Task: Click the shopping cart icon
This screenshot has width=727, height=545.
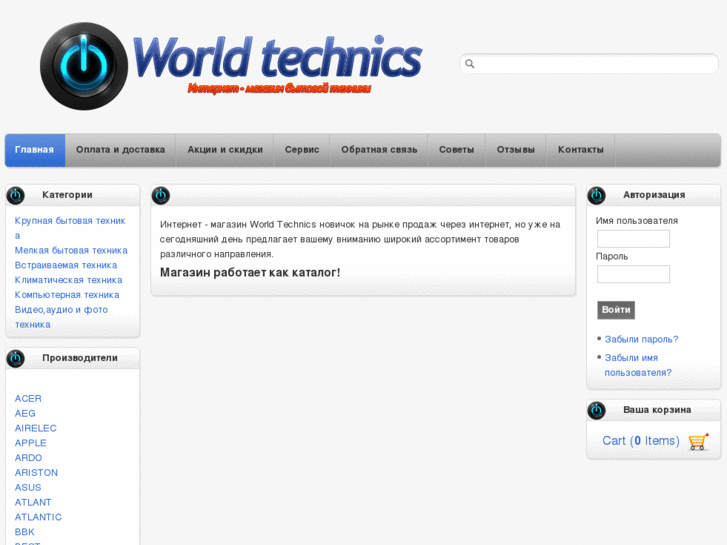Action: [698, 441]
